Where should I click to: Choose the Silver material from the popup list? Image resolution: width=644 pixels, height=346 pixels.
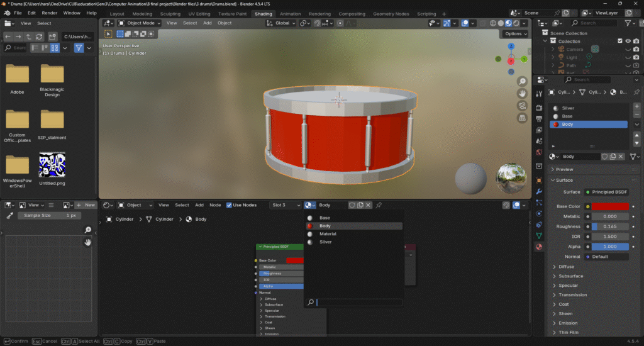326,242
